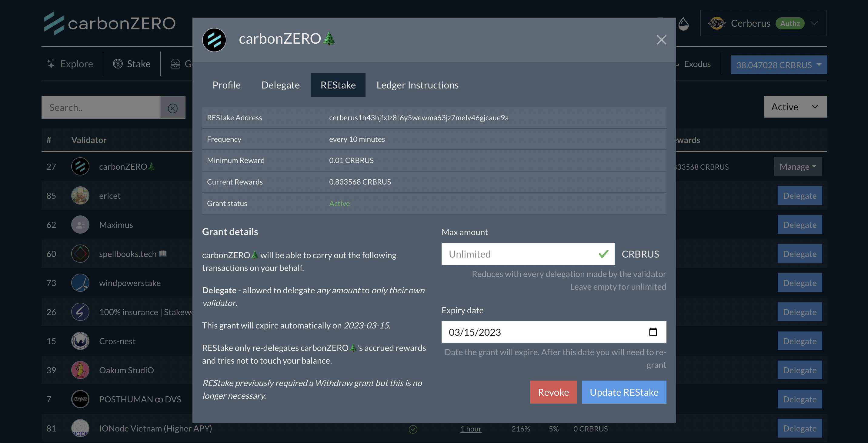Click the 0.01 CRBRUS minimum reward value
Screen dimensions: 868x443
pyautogui.click(x=351, y=160)
